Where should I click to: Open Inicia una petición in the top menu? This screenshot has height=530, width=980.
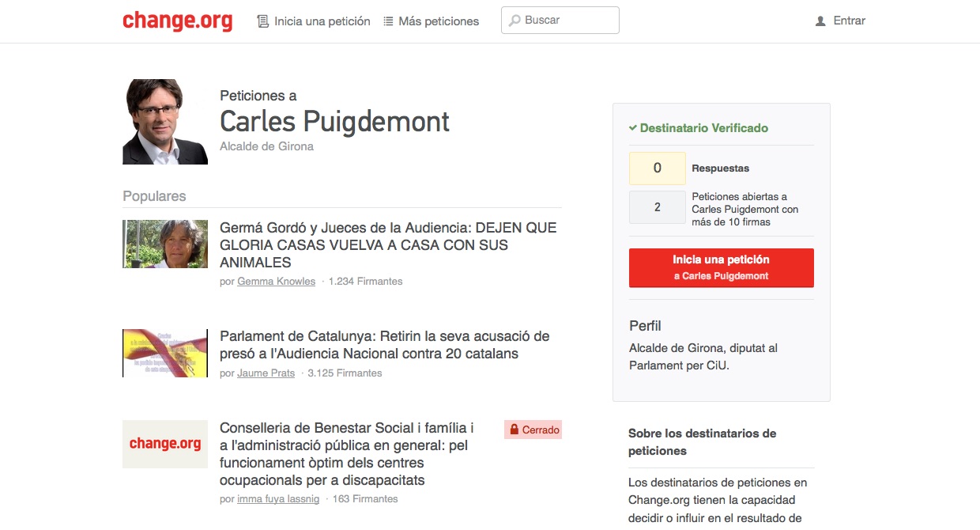coord(322,21)
